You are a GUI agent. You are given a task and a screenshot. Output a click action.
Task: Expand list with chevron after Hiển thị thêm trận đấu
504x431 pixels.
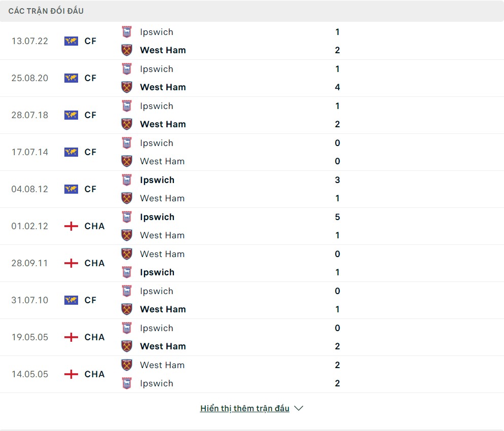(x=299, y=408)
